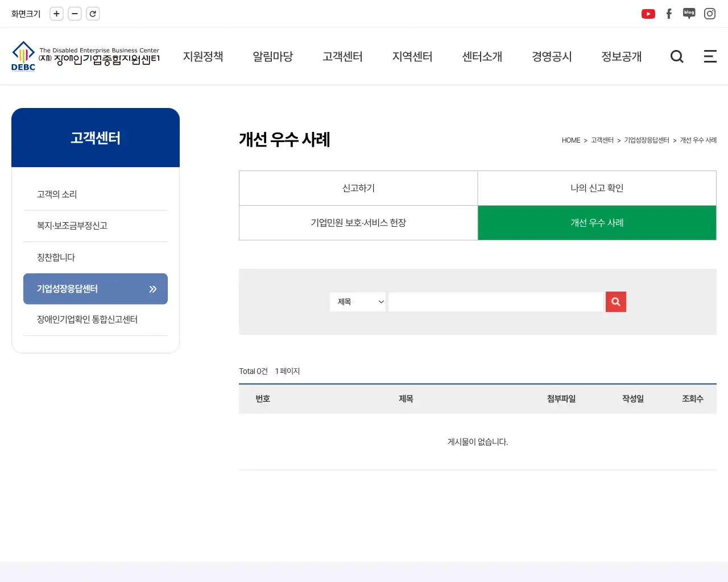Increase screen size with plus button
Image resolution: width=728 pixels, height=582 pixels.
tap(56, 14)
